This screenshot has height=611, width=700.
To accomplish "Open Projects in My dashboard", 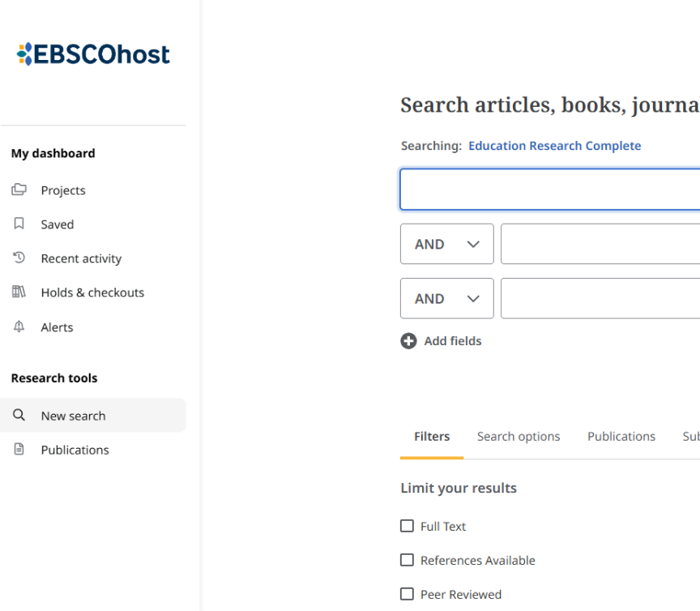I will (63, 190).
